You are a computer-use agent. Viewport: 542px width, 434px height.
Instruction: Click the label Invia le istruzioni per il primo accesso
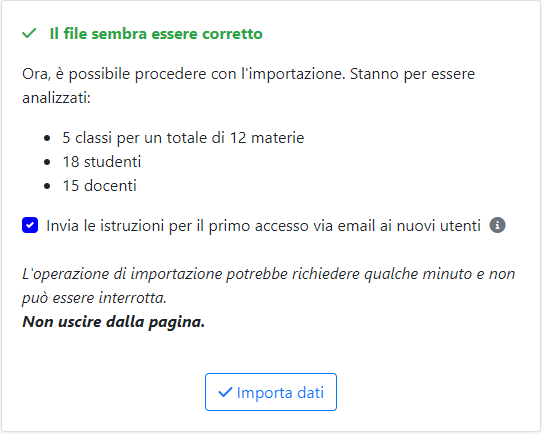263,226
